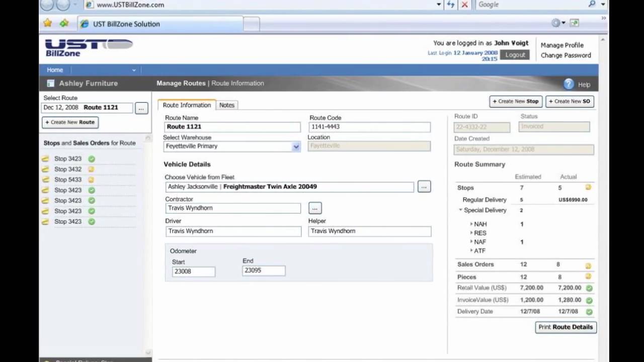Click the browser refresh arrows icon
The width and height of the screenshot is (644, 362).
(x=451, y=5)
